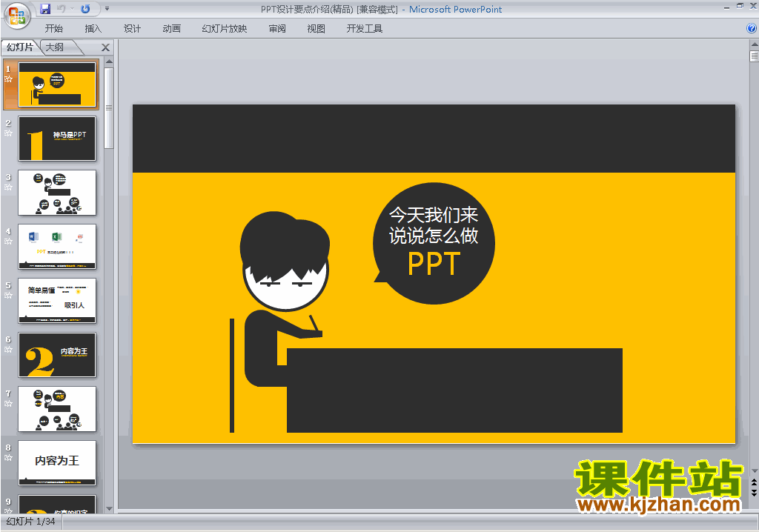Screen dimensions: 759x532
Task: Click the animation star icon beside slide 6
Action: tap(8, 350)
